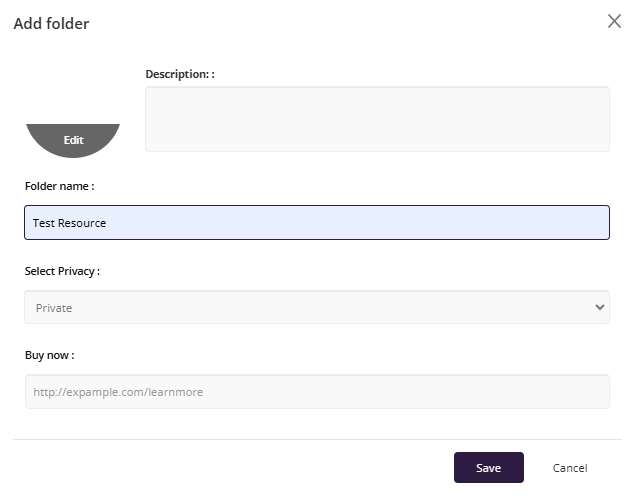Click Edit on the folder image
Viewport: 633px width, 504px height.
pyautogui.click(x=73, y=140)
